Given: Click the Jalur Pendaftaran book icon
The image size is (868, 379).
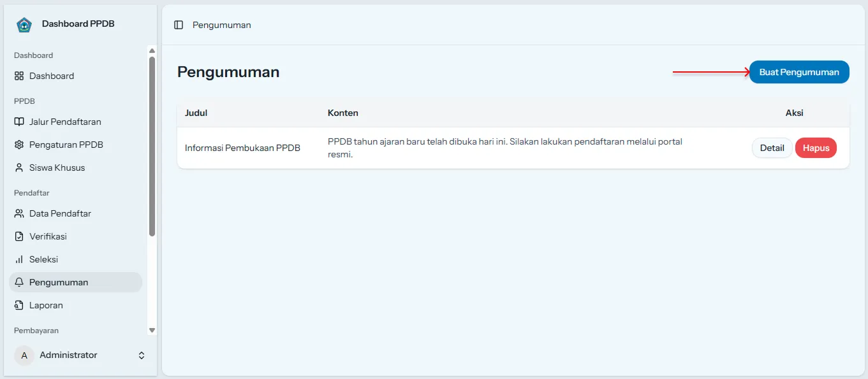Looking at the screenshot, I should 19,122.
